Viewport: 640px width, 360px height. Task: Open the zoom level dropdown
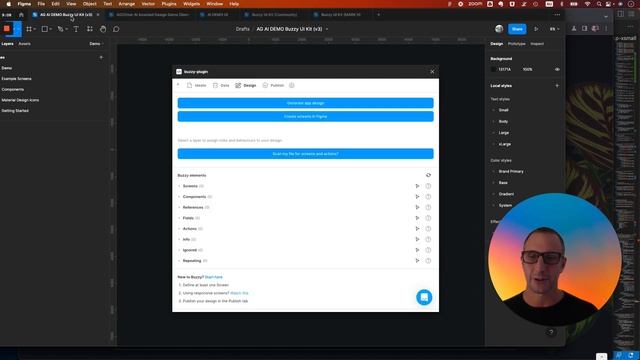point(554,29)
